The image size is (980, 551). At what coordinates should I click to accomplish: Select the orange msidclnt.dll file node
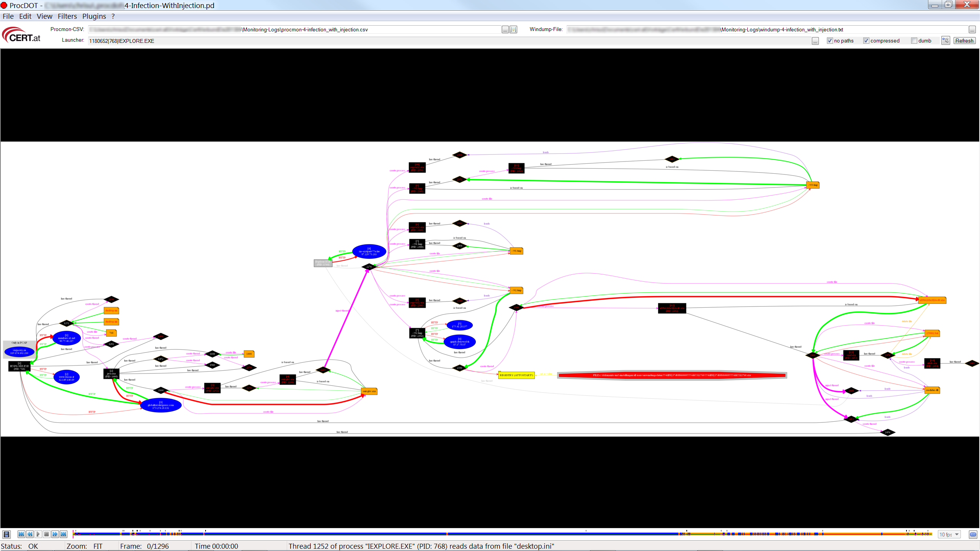tap(932, 390)
